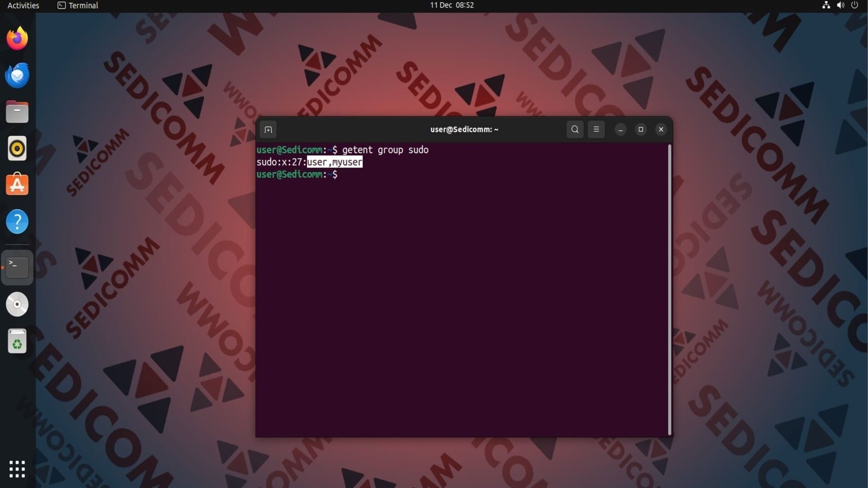
Task: Launch Firefox from the dock
Action: [17, 38]
